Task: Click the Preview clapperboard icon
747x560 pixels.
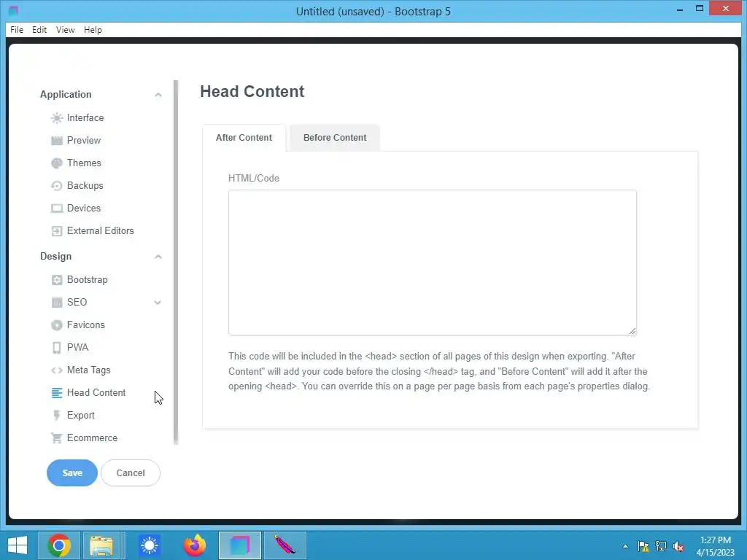Action: pyautogui.click(x=57, y=141)
